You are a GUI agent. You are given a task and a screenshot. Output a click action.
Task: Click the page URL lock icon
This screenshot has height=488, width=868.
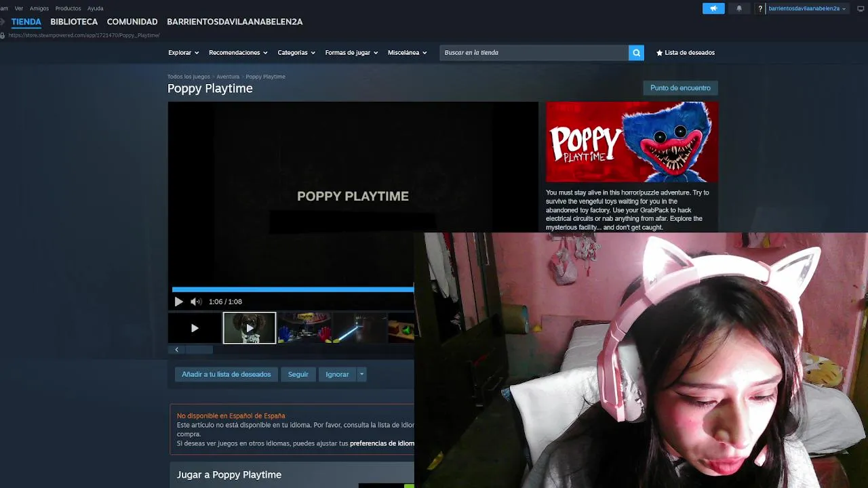pyautogui.click(x=3, y=35)
